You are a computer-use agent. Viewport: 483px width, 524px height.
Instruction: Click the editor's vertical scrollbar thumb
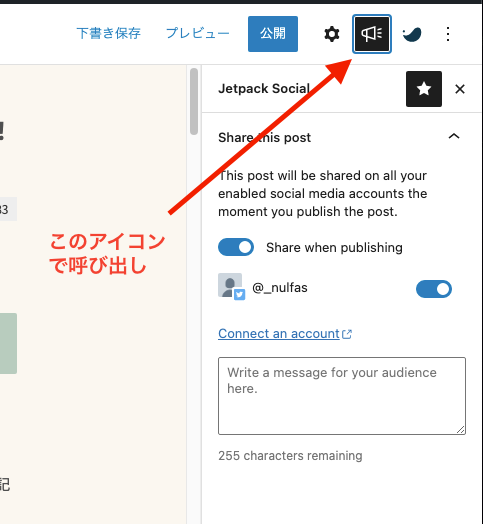pos(194,101)
